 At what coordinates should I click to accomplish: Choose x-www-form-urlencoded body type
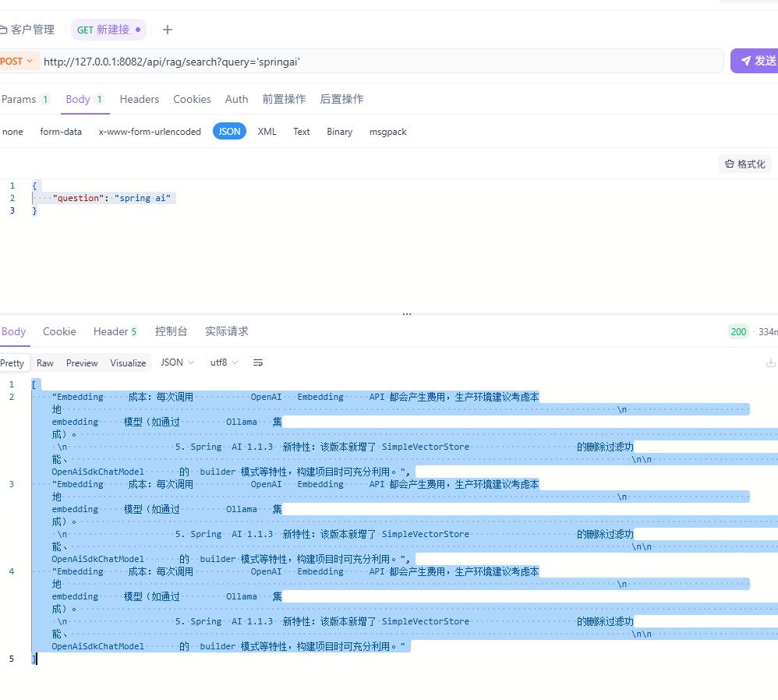(150, 132)
